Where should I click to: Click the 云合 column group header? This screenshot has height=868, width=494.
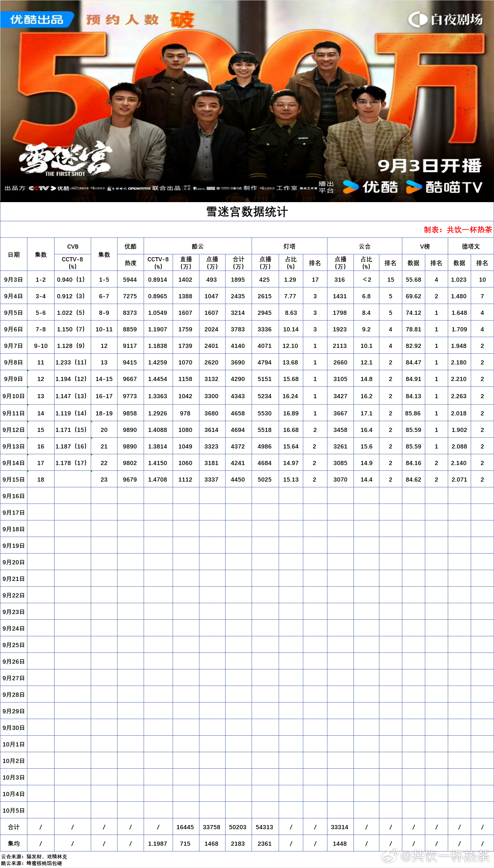point(365,246)
